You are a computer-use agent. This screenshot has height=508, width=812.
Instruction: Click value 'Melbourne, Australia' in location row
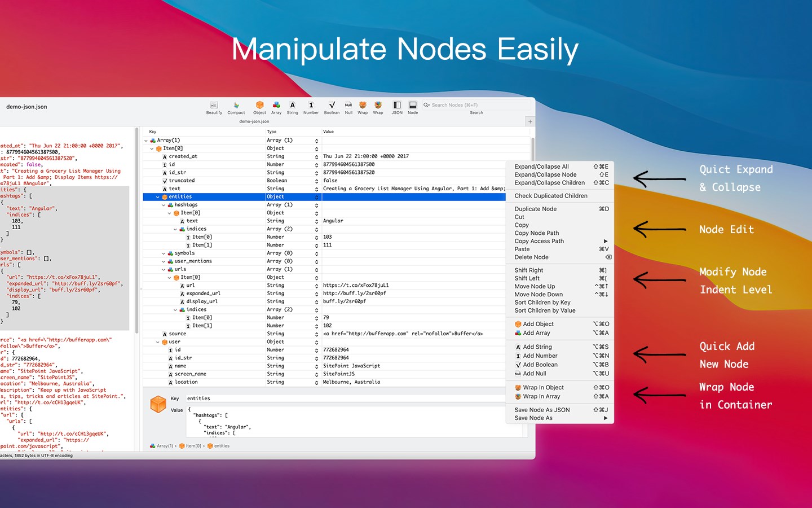coord(351,382)
